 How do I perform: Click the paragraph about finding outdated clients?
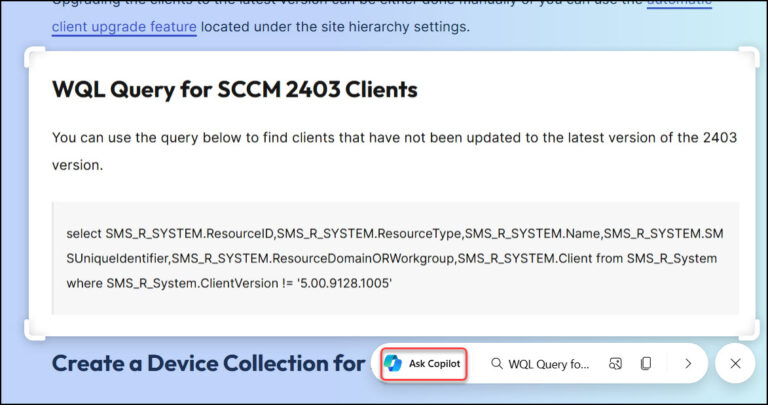(394, 151)
